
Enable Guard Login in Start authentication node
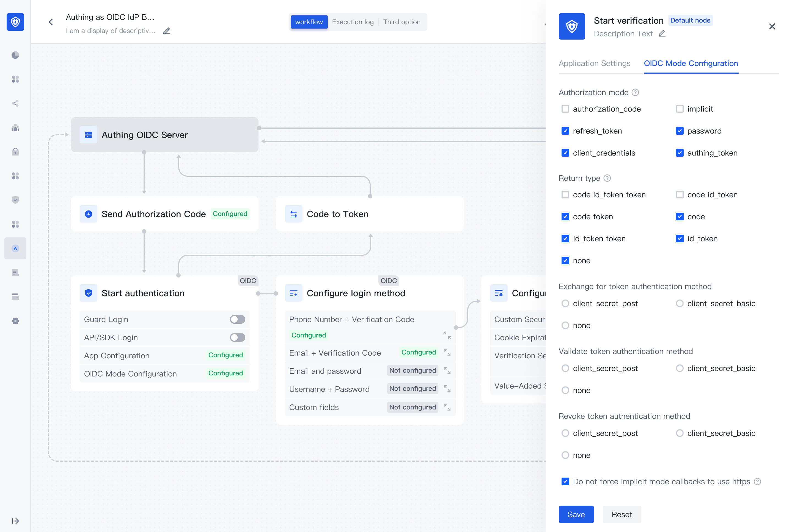(237, 319)
